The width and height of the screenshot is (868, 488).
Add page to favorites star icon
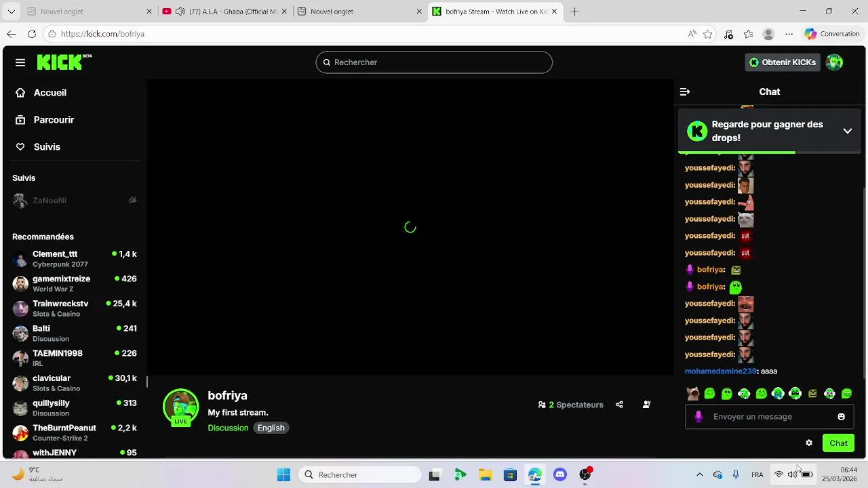pos(708,34)
